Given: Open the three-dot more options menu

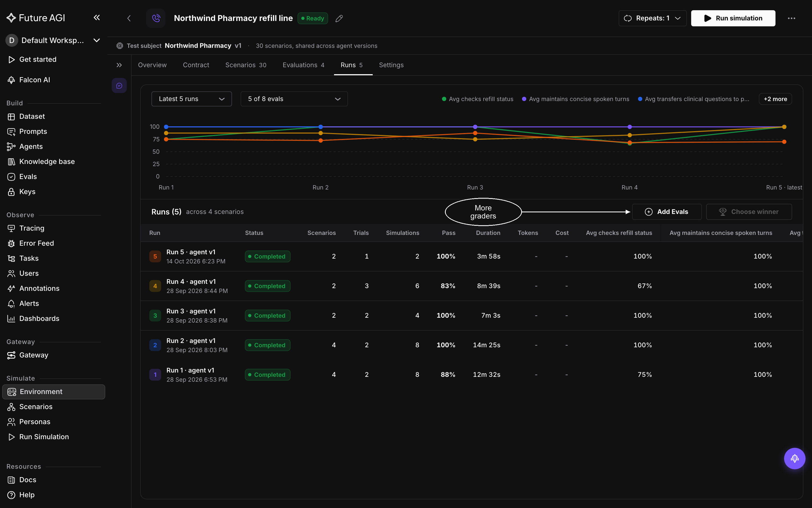Looking at the screenshot, I should coord(791,18).
